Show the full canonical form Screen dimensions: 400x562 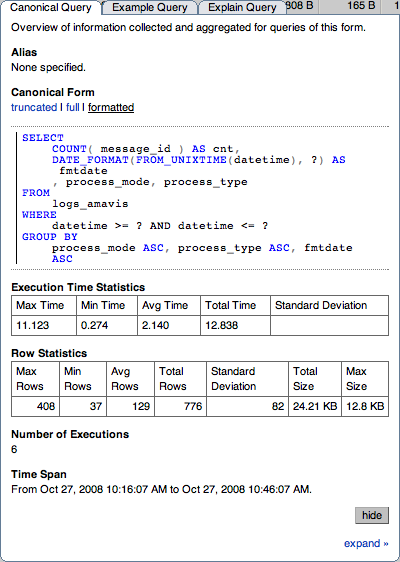click(73, 107)
